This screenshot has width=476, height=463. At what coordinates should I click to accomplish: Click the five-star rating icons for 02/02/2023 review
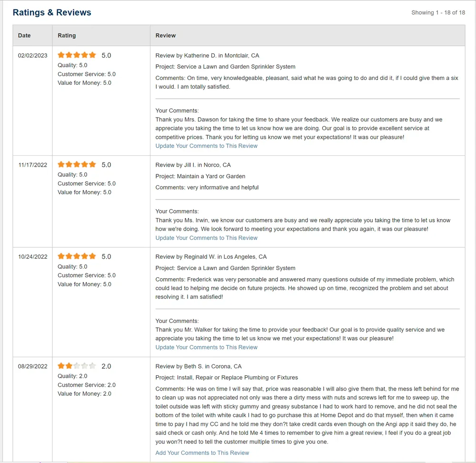click(x=77, y=55)
